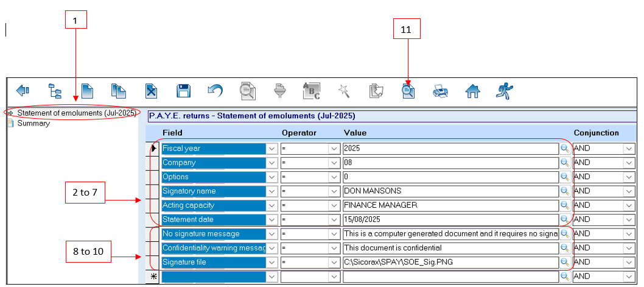Click the 'This document is confidential' value field
644x287 pixels.
tap(450, 248)
